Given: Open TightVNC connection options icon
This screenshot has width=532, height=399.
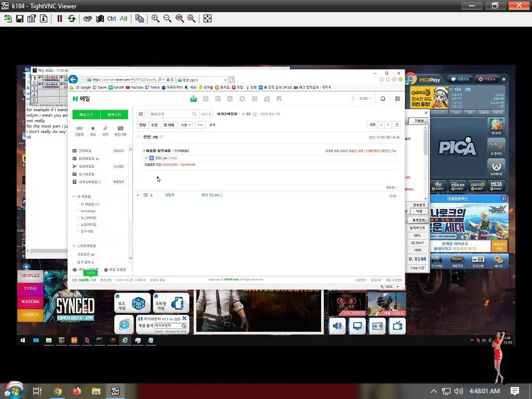Looking at the screenshot, I should pos(32,19).
